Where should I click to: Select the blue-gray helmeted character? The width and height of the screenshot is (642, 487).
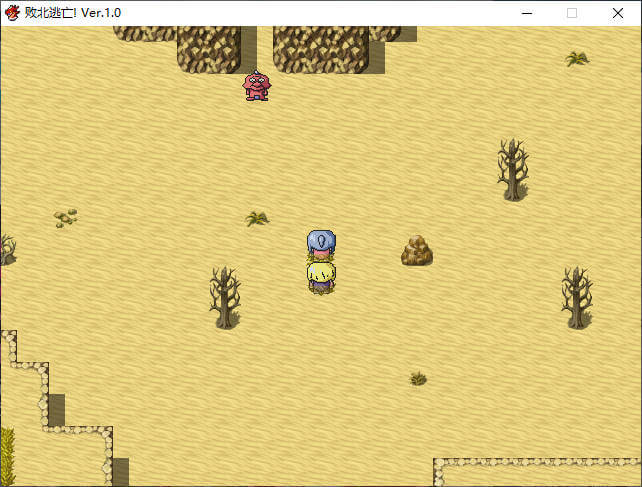tap(321, 244)
